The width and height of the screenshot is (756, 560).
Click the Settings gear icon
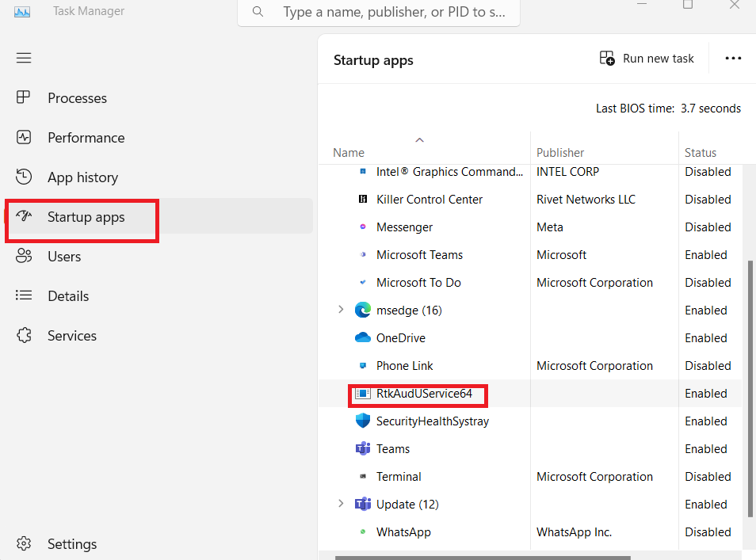[x=24, y=544]
